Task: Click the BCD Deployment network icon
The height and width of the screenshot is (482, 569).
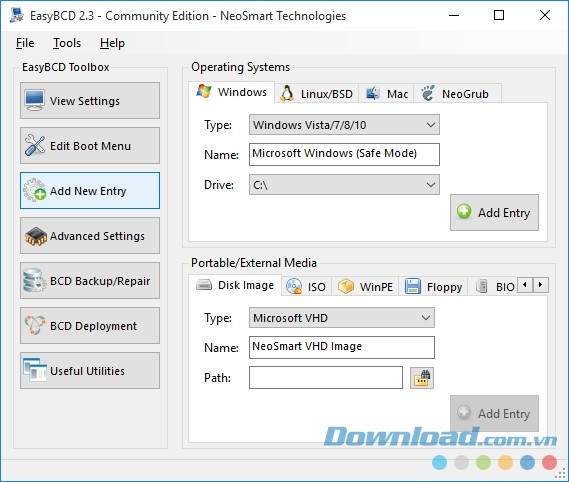Action: (34, 325)
